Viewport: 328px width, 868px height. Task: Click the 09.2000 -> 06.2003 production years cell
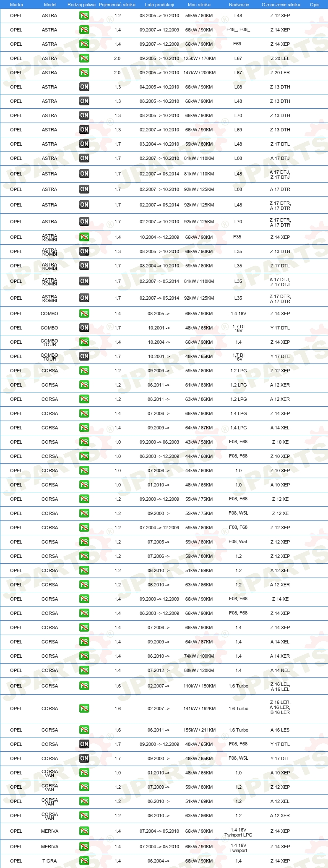pyautogui.click(x=159, y=442)
